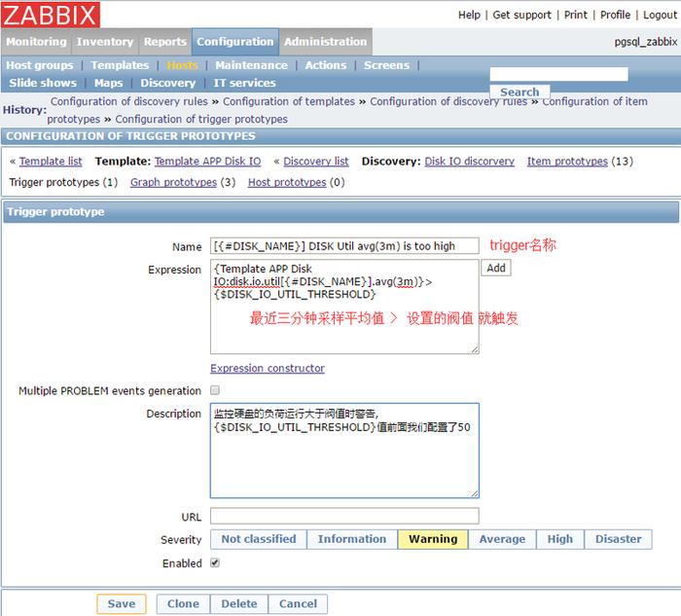Image resolution: width=681 pixels, height=616 pixels.
Task: Switch to Administration tab
Action: coord(325,42)
